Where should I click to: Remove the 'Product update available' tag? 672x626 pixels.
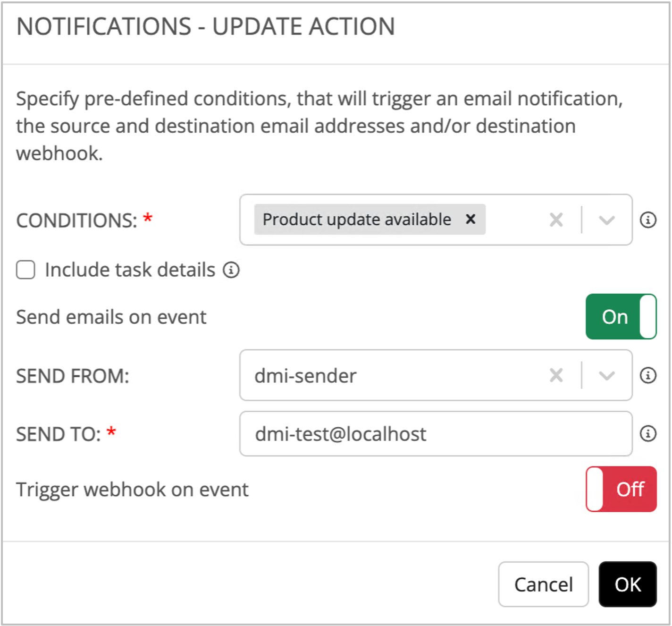coord(470,219)
